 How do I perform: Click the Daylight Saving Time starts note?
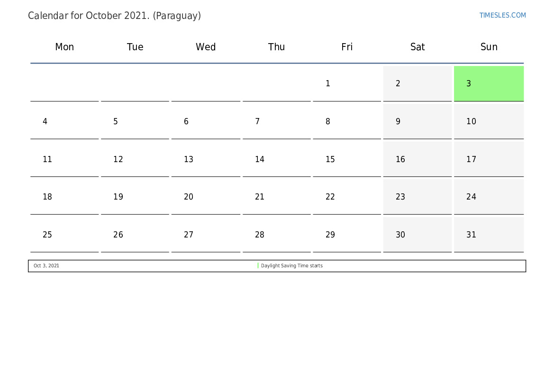pos(291,266)
